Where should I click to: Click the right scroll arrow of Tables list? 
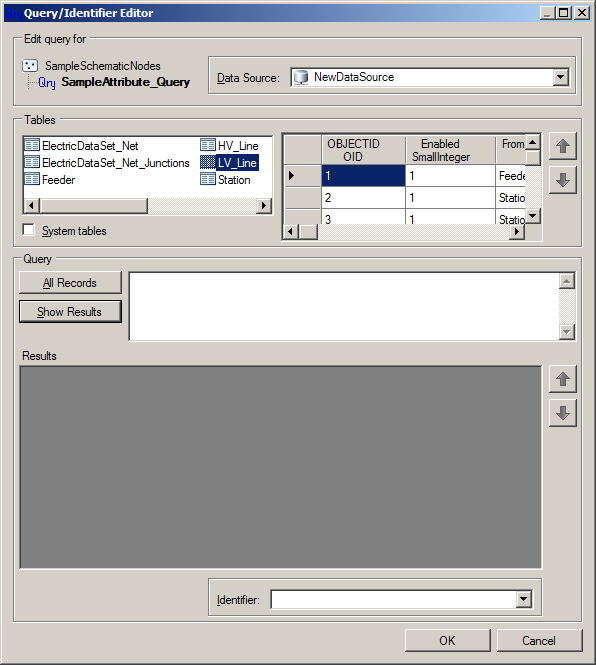264,206
